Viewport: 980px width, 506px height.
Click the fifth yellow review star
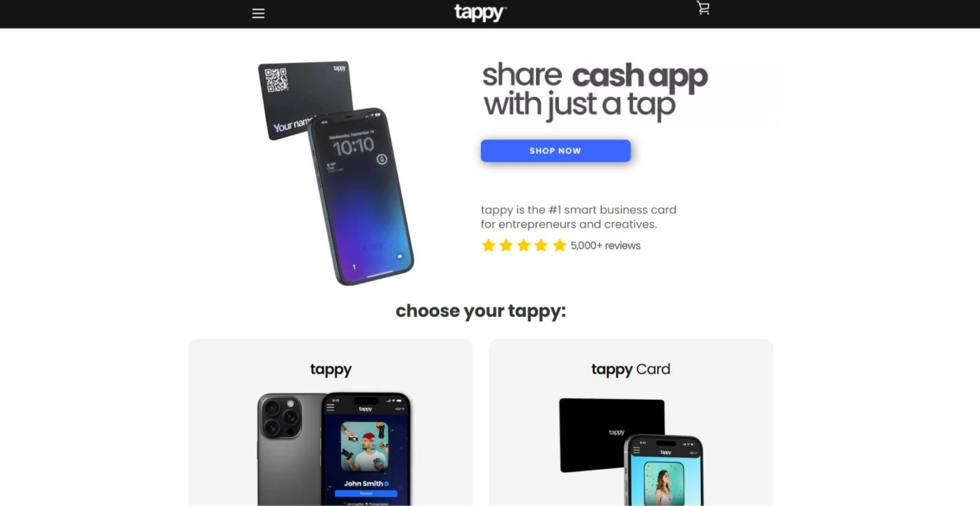pyautogui.click(x=560, y=245)
